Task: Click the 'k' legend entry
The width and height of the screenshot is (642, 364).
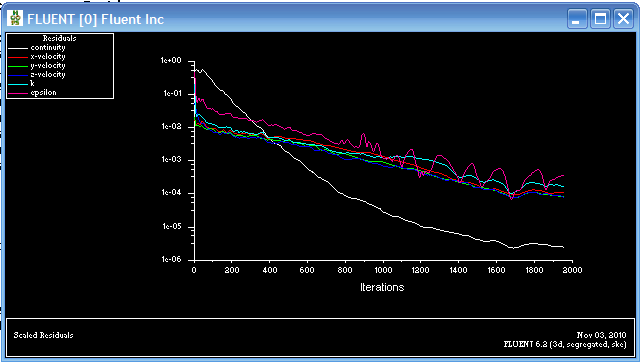Action: point(32,84)
